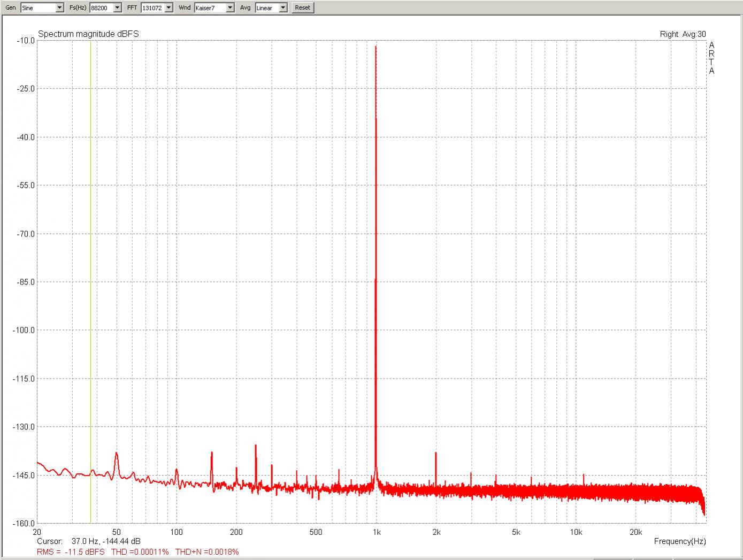The image size is (743, 560).
Task: Click the '-55.0' y-axis label
Action: 26,186
